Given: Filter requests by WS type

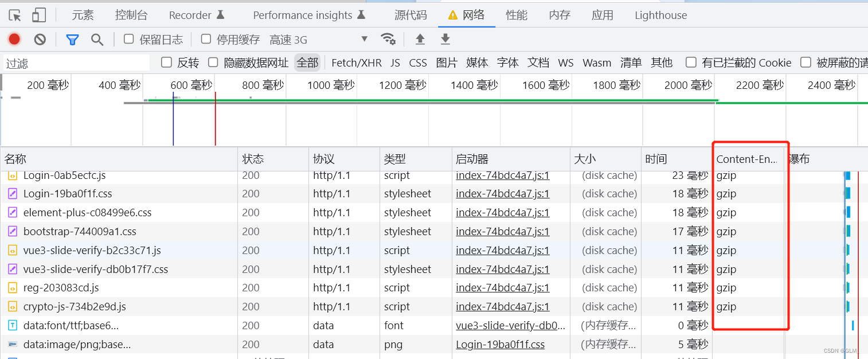Looking at the screenshot, I should 566,63.
